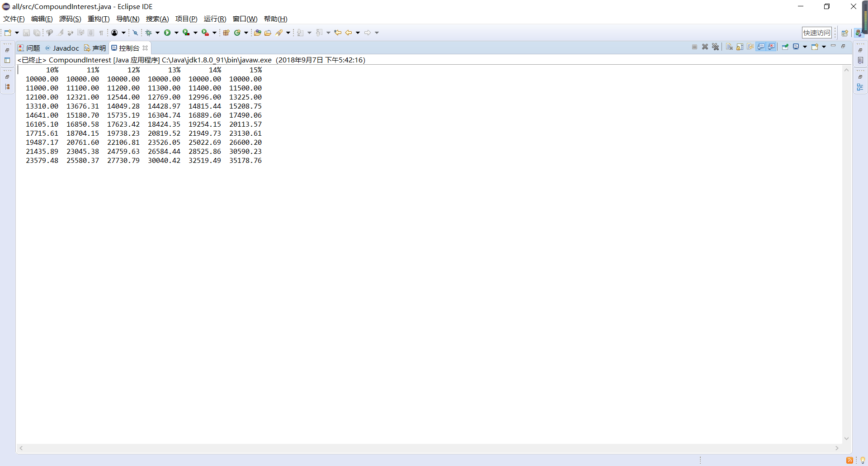Image resolution: width=868 pixels, height=466 pixels.
Task: Click the Open Task folder icon
Action: pos(268,33)
